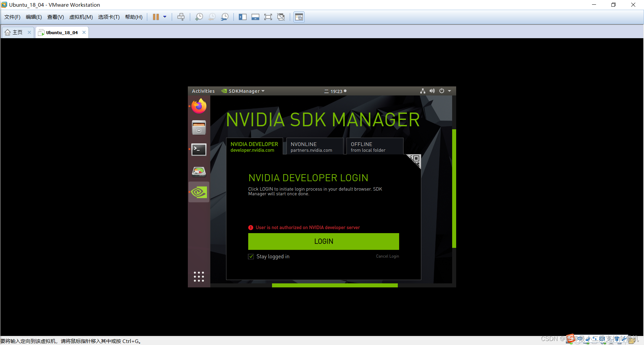Select the NVONLINE login tab

click(315, 147)
